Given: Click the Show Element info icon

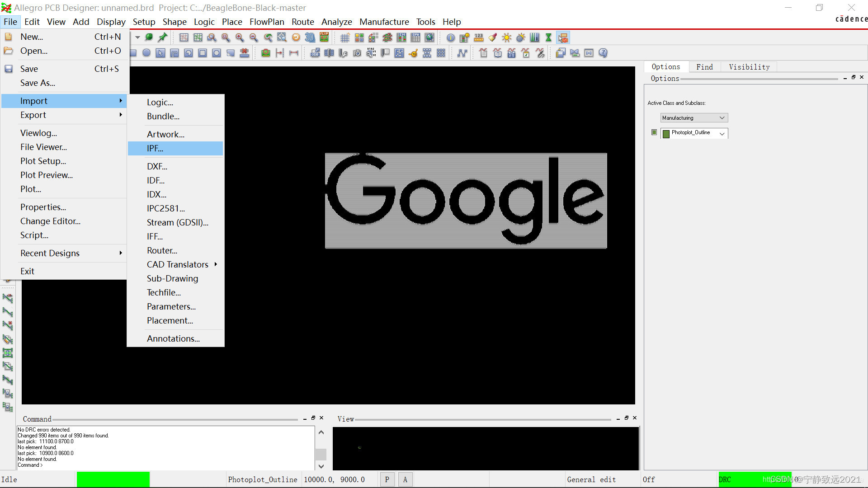Looking at the screenshot, I should click(x=450, y=38).
